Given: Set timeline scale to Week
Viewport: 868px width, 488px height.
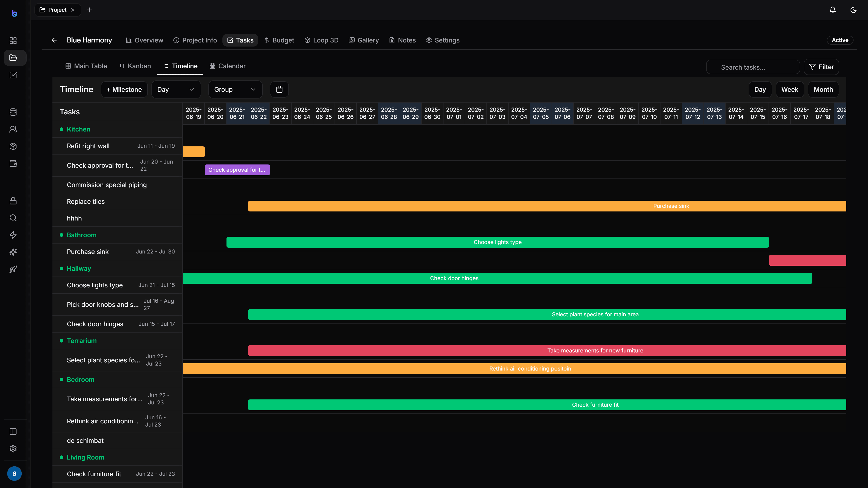Looking at the screenshot, I should pos(790,90).
